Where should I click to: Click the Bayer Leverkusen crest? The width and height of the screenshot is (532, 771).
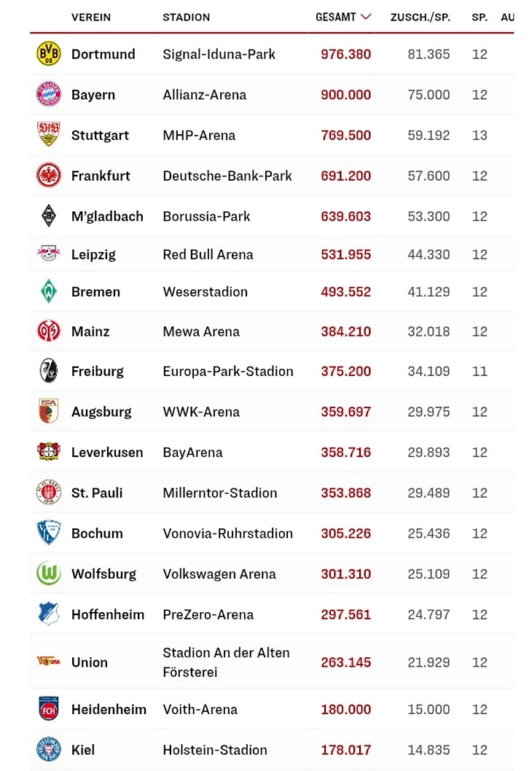[49, 452]
